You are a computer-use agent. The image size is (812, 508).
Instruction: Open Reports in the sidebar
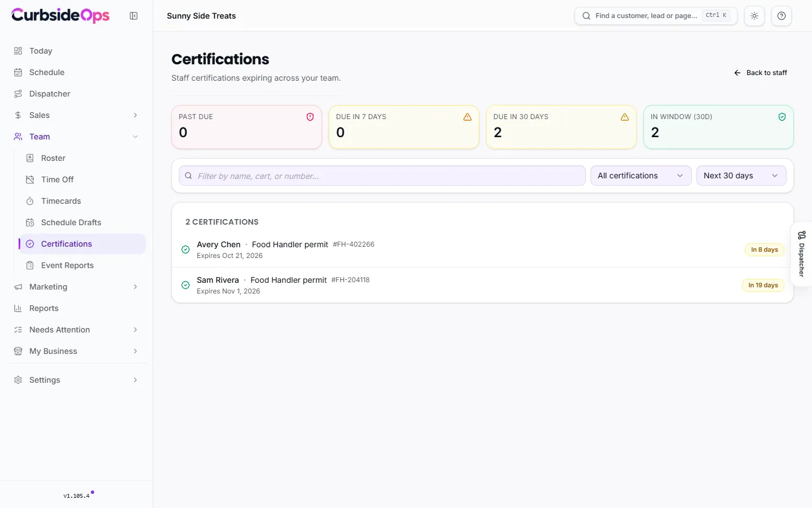click(76, 308)
